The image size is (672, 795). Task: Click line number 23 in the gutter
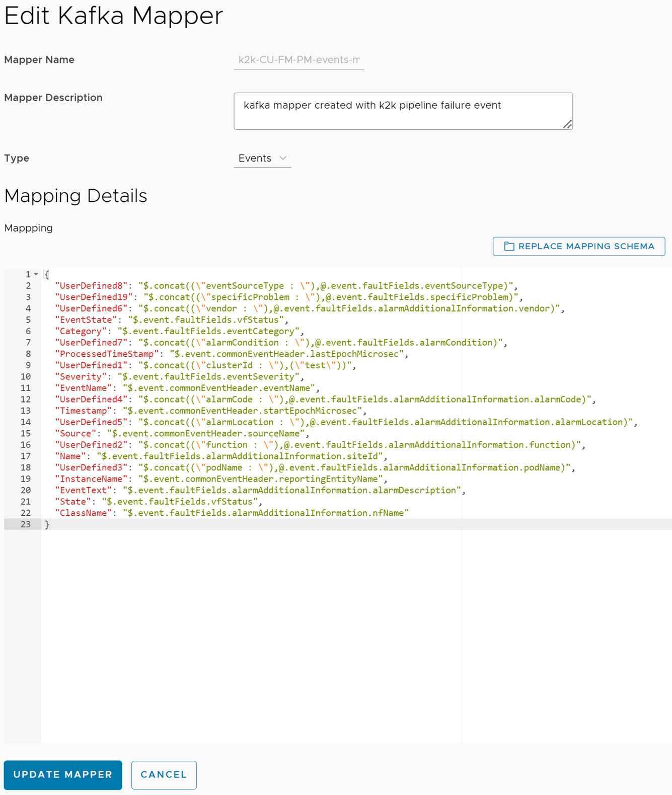point(26,525)
